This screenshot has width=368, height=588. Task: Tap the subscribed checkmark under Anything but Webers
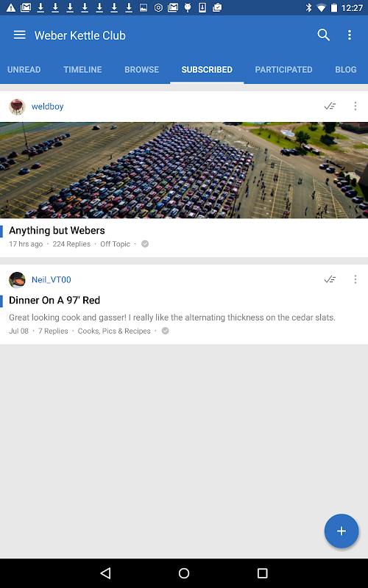[145, 244]
